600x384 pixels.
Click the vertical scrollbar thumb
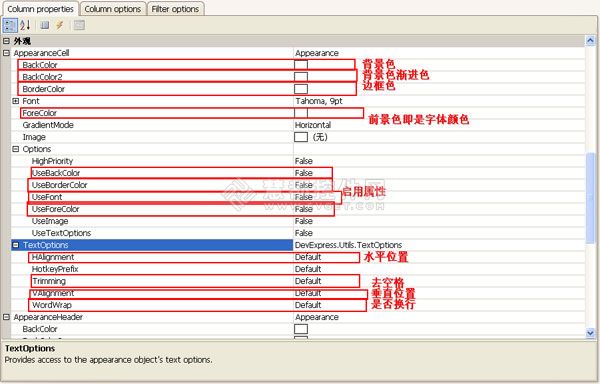(x=590, y=197)
